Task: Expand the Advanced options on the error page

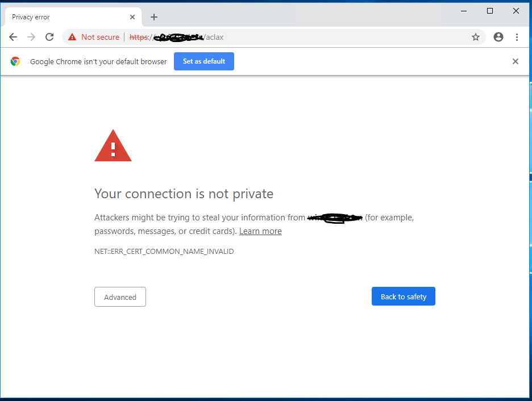Action: pyautogui.click(x=120, y=296)
